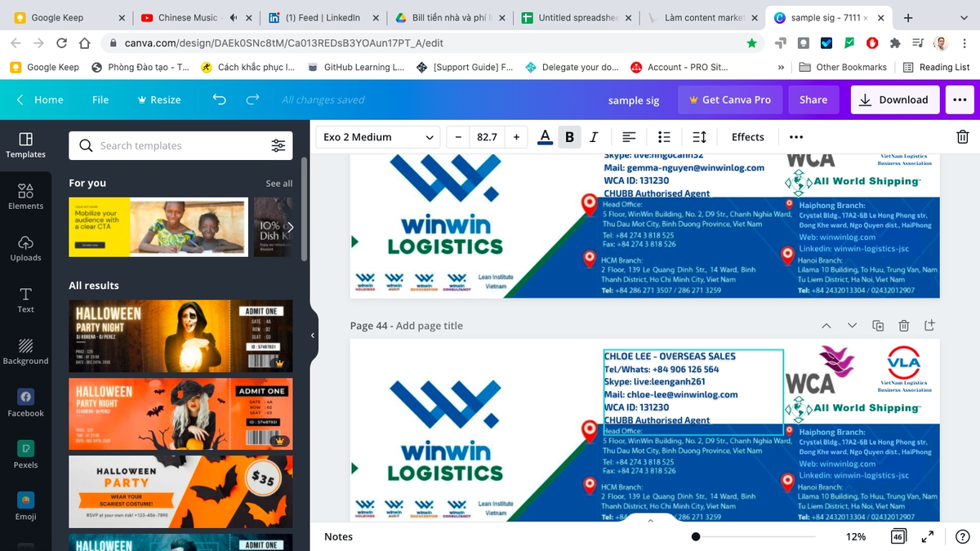Viewport: 980px width, 551px height.
Task: Switch to the Feed | LinkedIn tab
Action: tap(323, 18)
